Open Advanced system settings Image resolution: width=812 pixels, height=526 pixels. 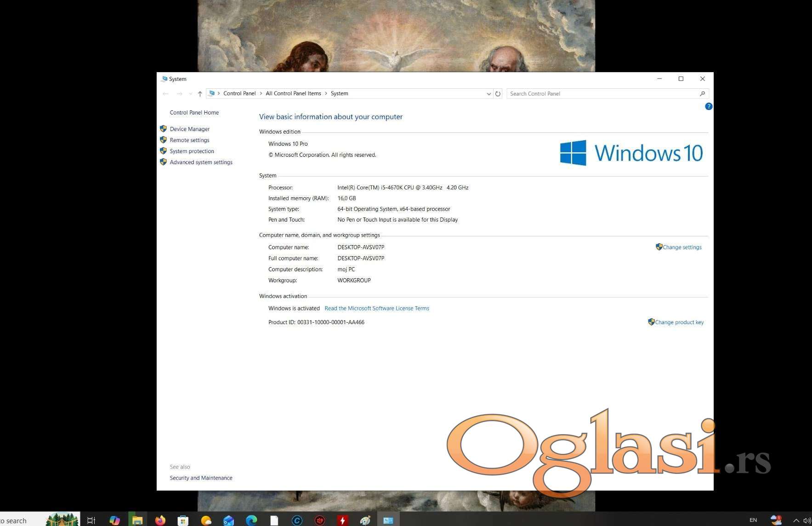coord(201,162)
